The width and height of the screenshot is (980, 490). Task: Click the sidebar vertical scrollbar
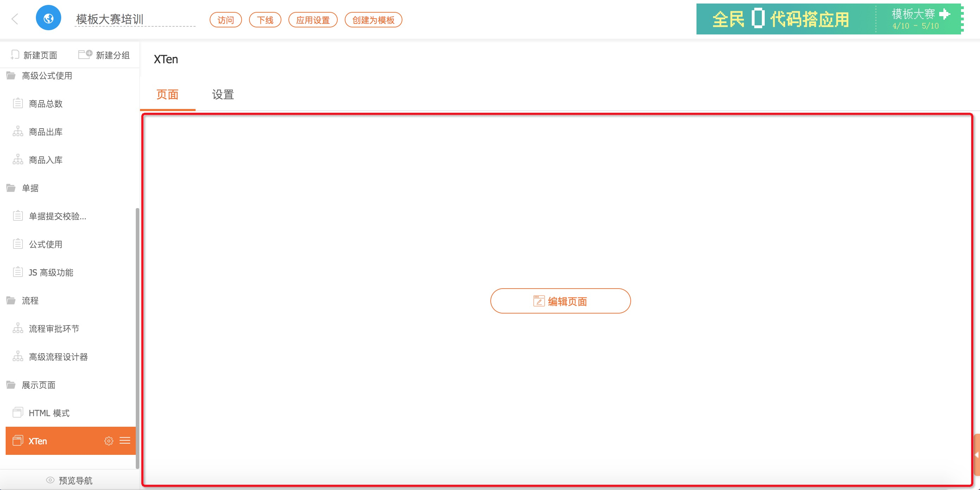(137, 337)
